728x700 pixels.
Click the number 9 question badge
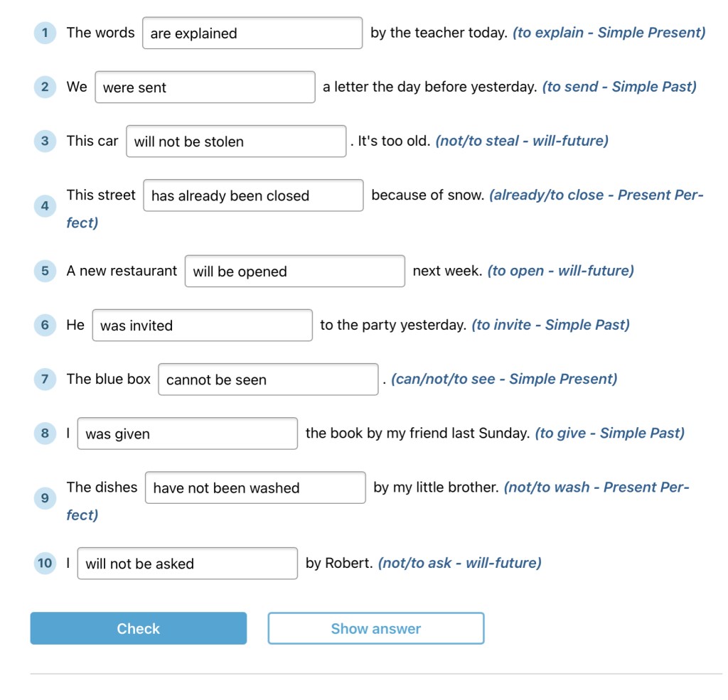coord(45,498)
